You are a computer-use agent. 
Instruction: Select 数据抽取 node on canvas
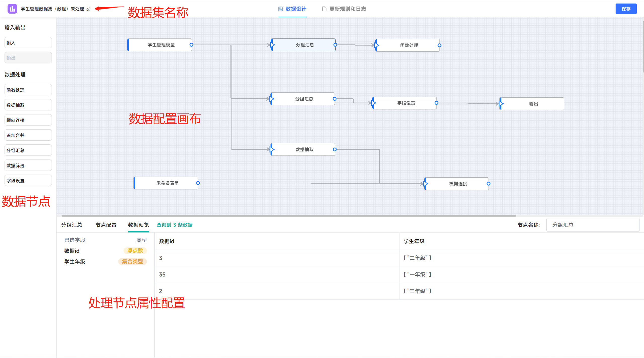click(x=303, y=149)
